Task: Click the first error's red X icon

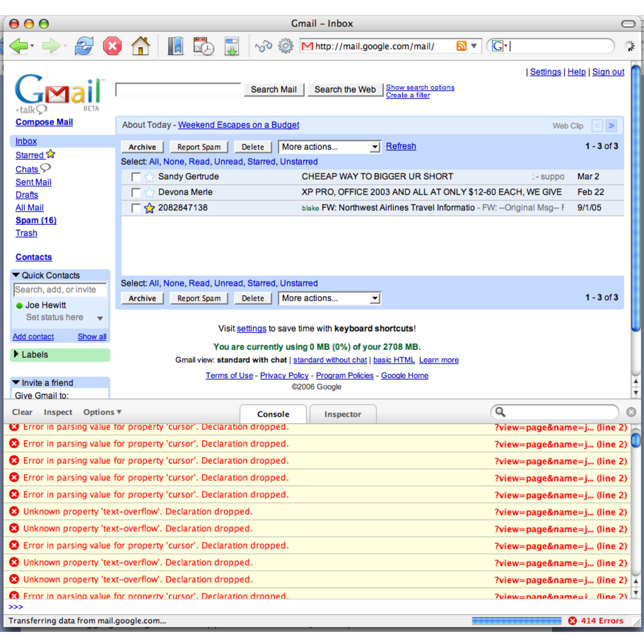Action: coord(14,427)
